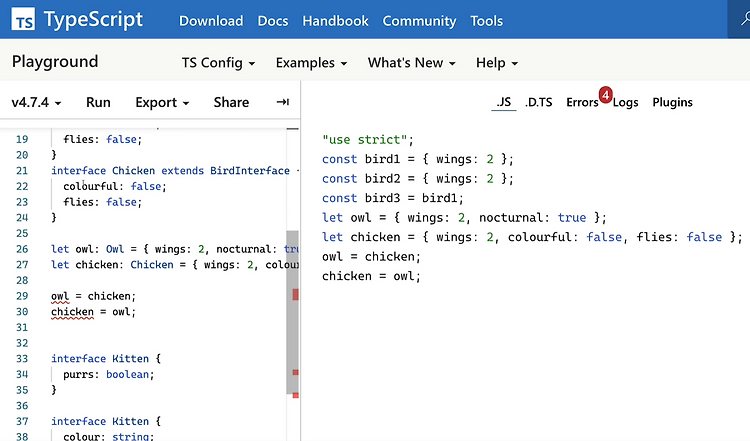Click the TypeScript title text link

click(x=93, y=20)
